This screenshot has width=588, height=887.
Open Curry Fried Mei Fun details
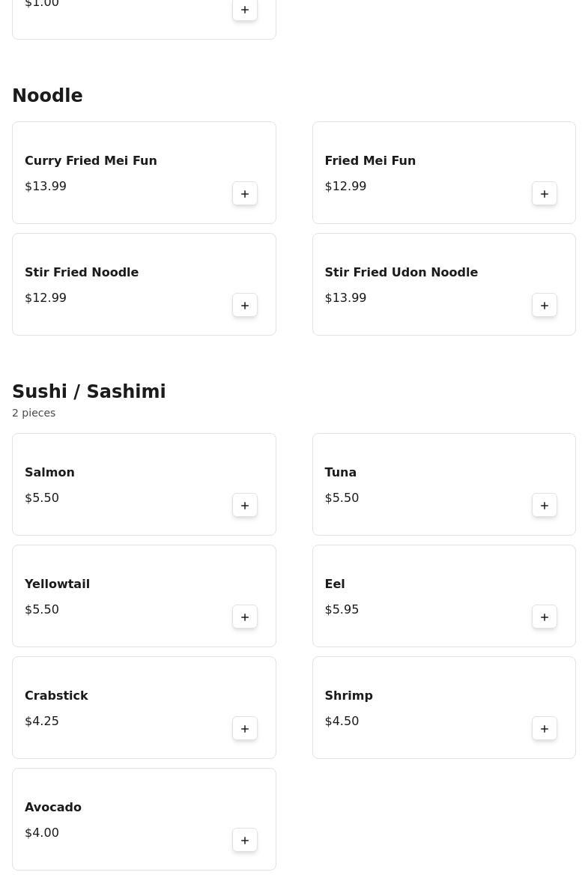click(91, 161)
